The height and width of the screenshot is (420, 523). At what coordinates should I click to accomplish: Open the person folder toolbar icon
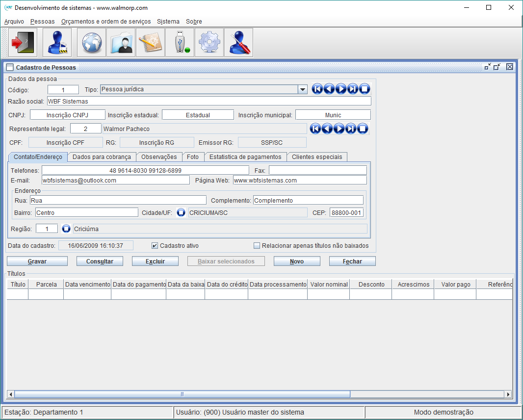[121, 43]
